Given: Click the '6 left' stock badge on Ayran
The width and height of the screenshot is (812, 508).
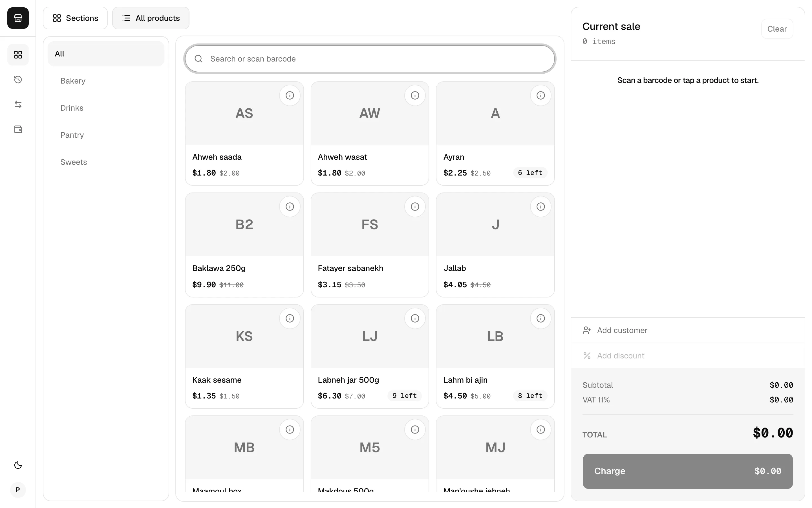Looking at the screenshot, I should coord(530,173).
